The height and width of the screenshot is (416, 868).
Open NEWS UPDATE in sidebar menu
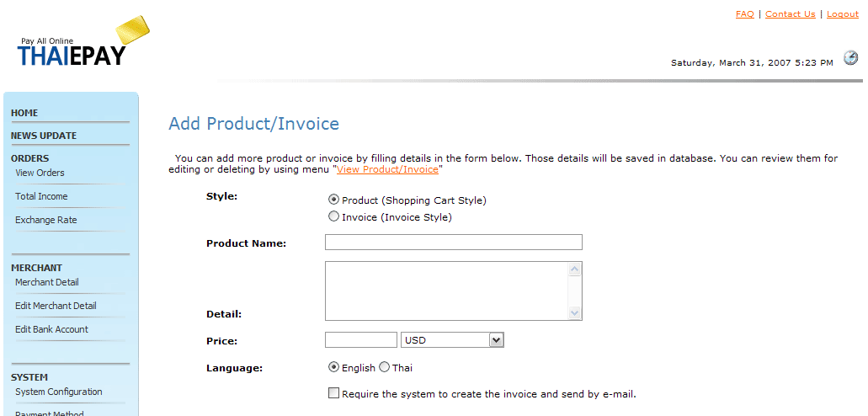(44, 136)
